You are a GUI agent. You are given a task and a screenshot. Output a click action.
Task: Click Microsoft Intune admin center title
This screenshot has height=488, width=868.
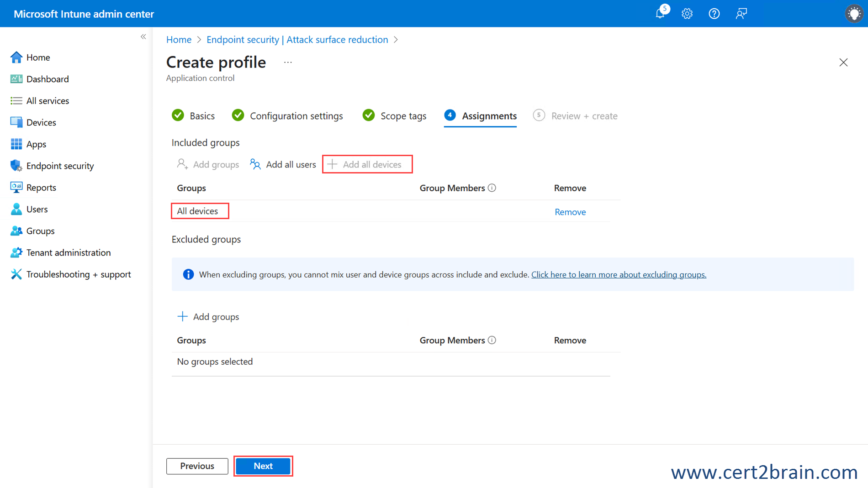click(x=84, y=14)
